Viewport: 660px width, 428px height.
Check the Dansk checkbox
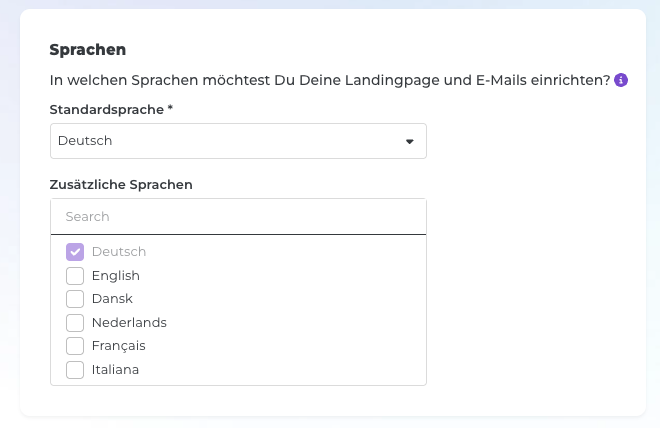pyautogui.click(x=75, y=299)
